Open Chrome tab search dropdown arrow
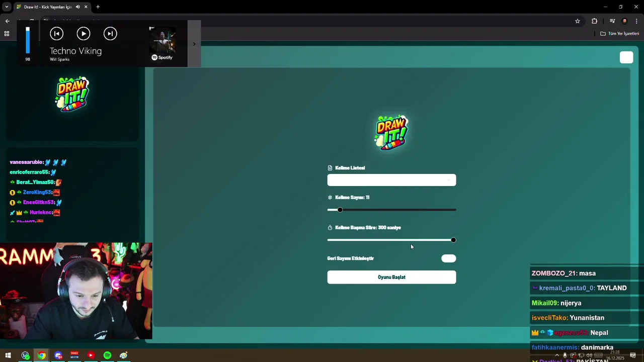Image resolution: width=644 pixels, height=362 pixels. [7, 7]
